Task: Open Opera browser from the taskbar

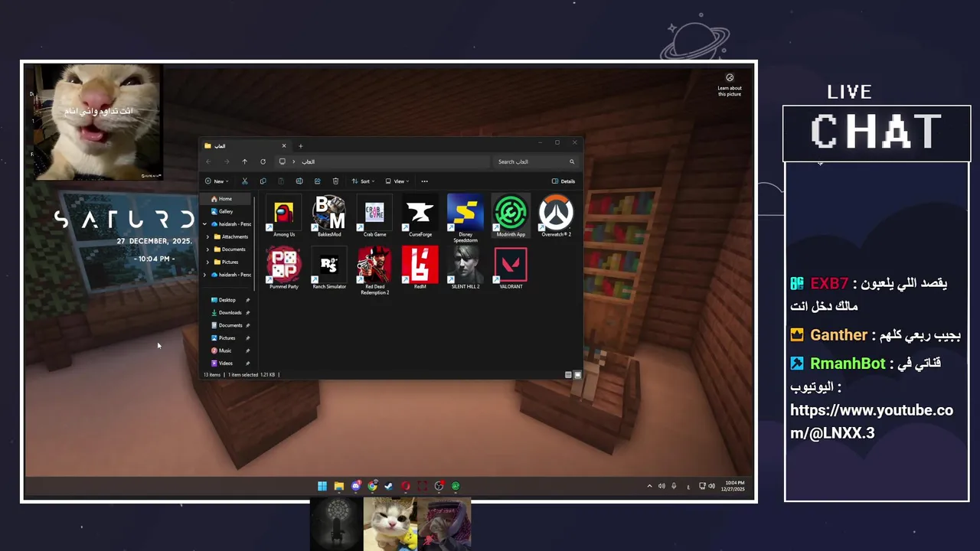Action: (406, 486)
